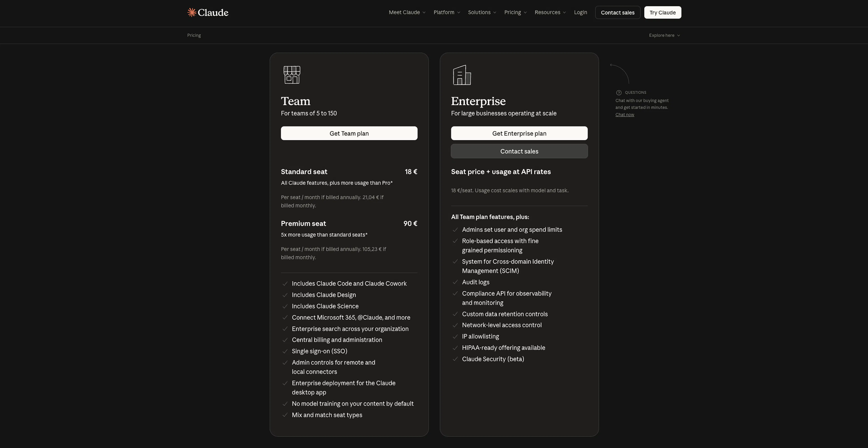Click the Claude starburst logo icon
The image size is (868, 448).
[x=192, y=12]
